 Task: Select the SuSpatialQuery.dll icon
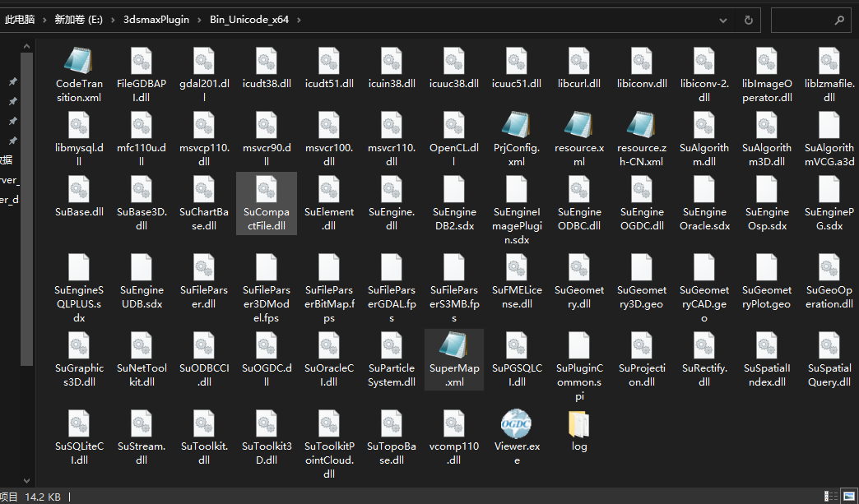coord(829,345)
